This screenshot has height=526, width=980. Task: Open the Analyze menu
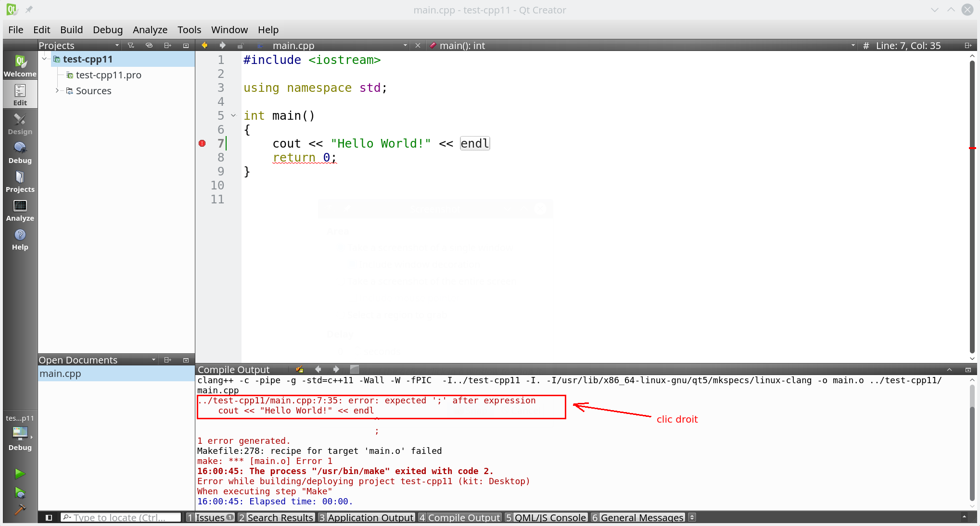coord(150,30)
